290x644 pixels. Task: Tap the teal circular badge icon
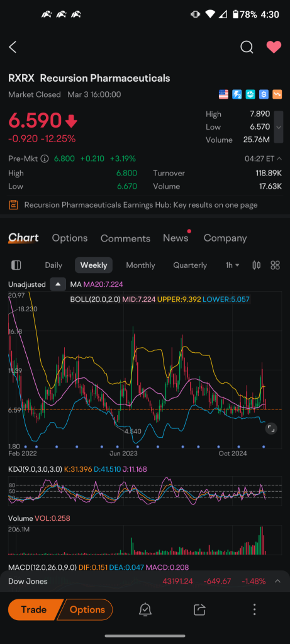(250, 94)
